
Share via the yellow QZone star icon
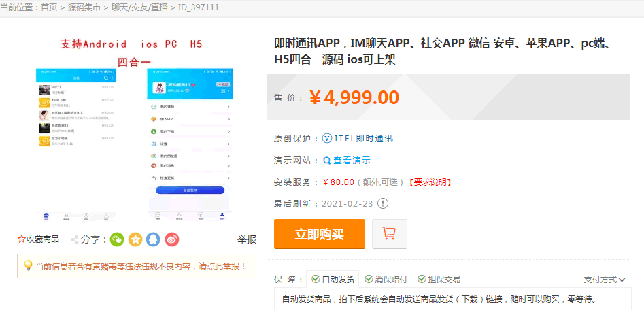click(x=135, y=239)
